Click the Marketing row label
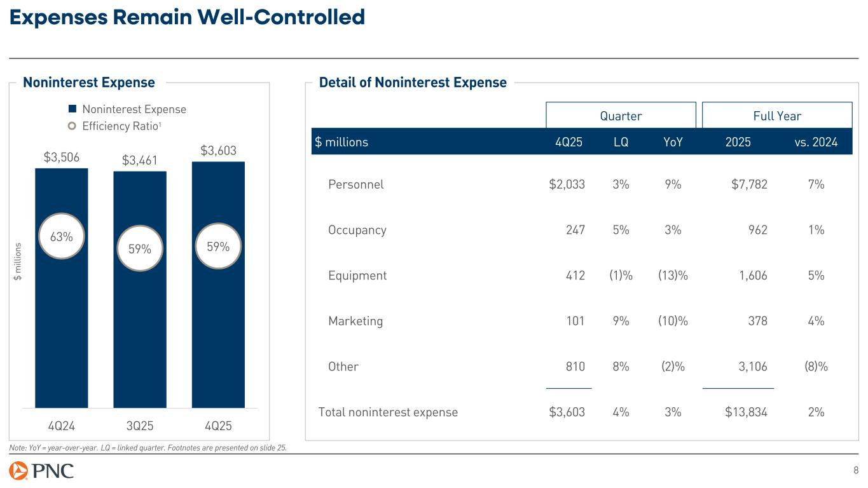868x488 pixels. pyautogui.click(x=355, y=321)
